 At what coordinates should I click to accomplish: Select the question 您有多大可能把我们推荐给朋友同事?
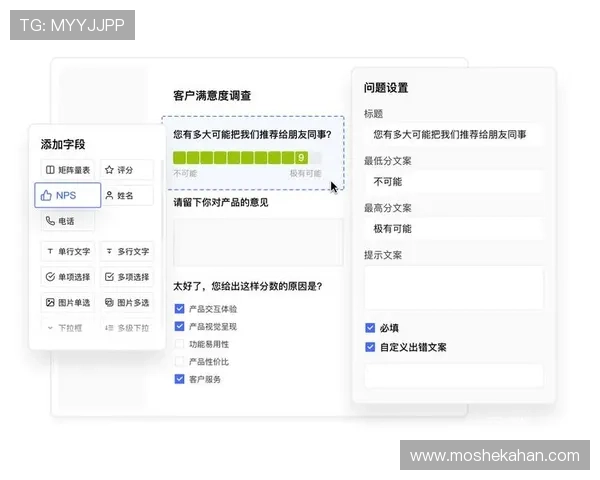[252, 134]
